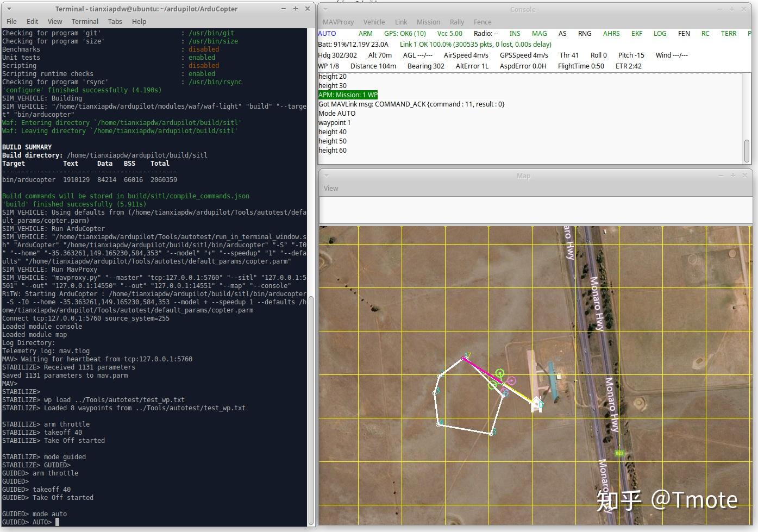Screen dimensions: 758x532
Task: Toggle the MAG status indicator
Action: tap(539, 33)
